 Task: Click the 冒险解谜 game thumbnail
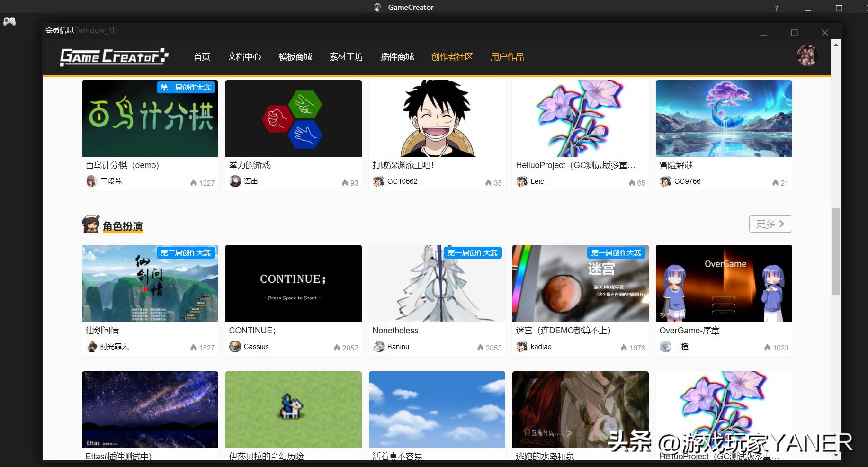(724, 118)
